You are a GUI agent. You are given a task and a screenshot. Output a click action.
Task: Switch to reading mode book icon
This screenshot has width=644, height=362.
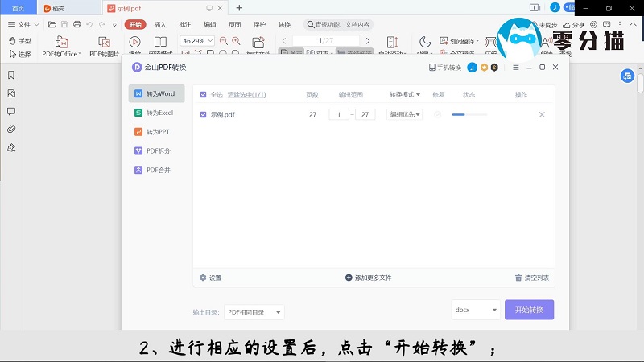click(x=160, y=42)
